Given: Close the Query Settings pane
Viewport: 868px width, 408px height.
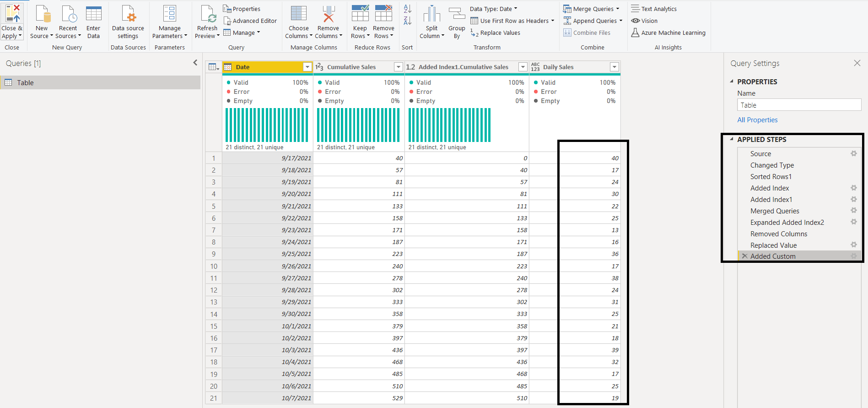Looking at the screenshot, I should coord(857,63).
